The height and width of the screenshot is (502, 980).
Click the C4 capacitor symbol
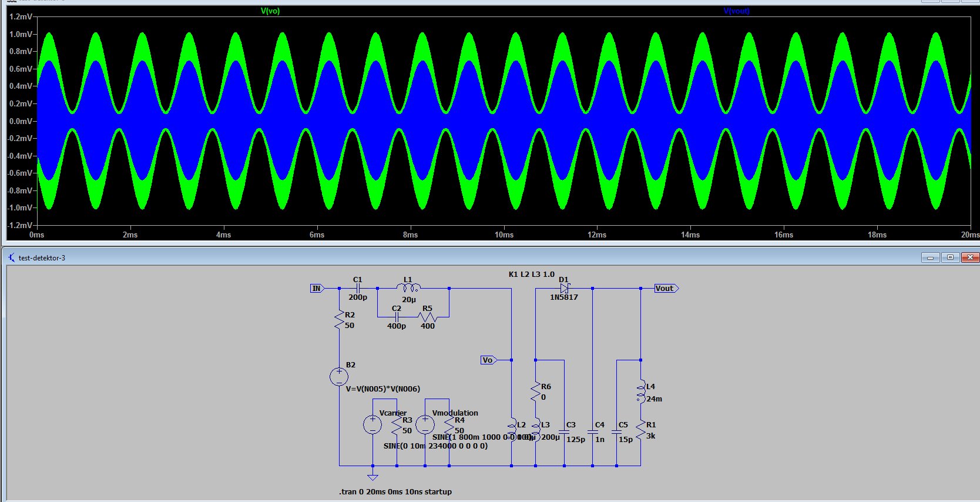593,432
